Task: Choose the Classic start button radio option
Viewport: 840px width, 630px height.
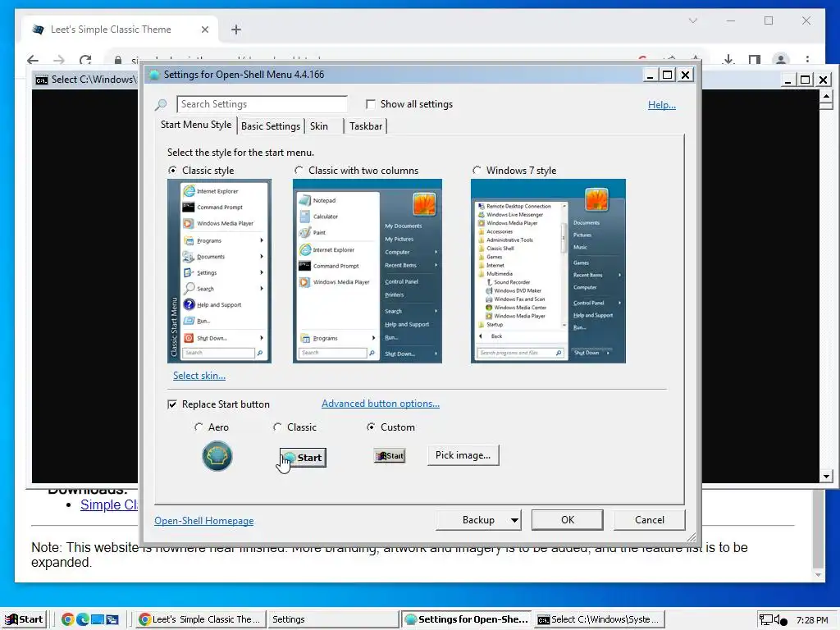Action: 277,427
